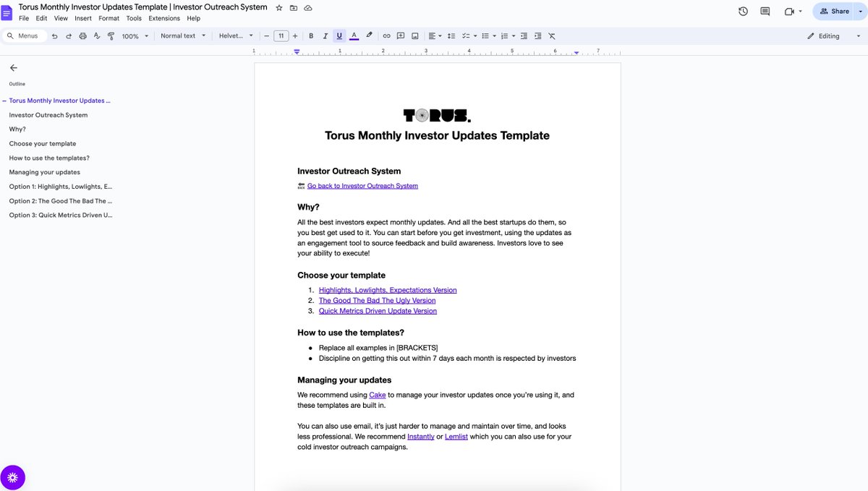Open the Normal text style dropdown
Image resolution: width=868 pixels, height=491 pixels.
pyautogui.click(x=183, y=36)
